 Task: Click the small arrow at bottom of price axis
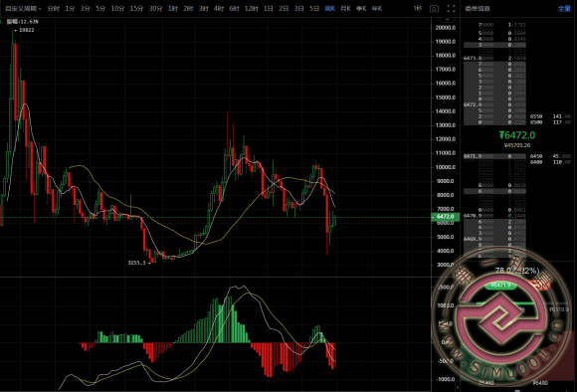click(x=458, y=387)
